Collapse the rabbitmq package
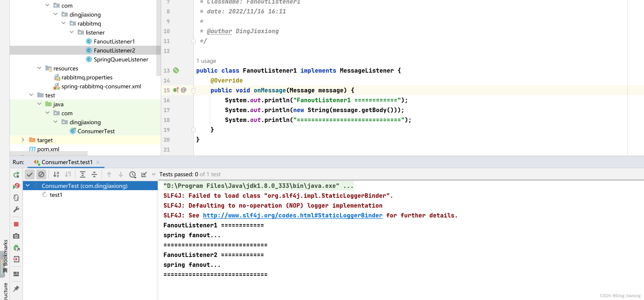Screen dimensions: 644x300 64,23
